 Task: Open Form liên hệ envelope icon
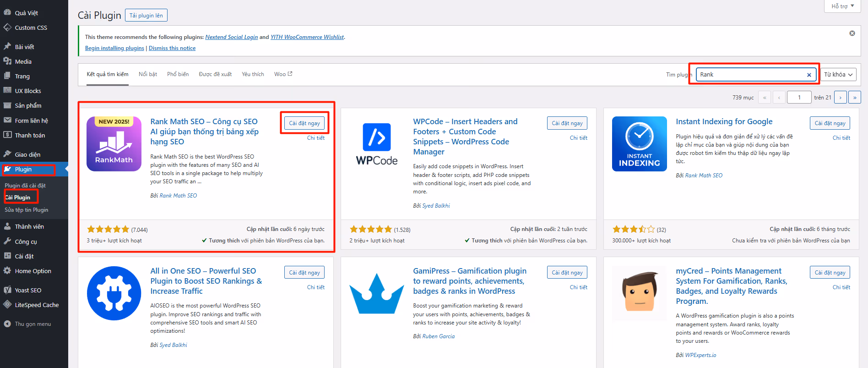[x=7, y=121]
